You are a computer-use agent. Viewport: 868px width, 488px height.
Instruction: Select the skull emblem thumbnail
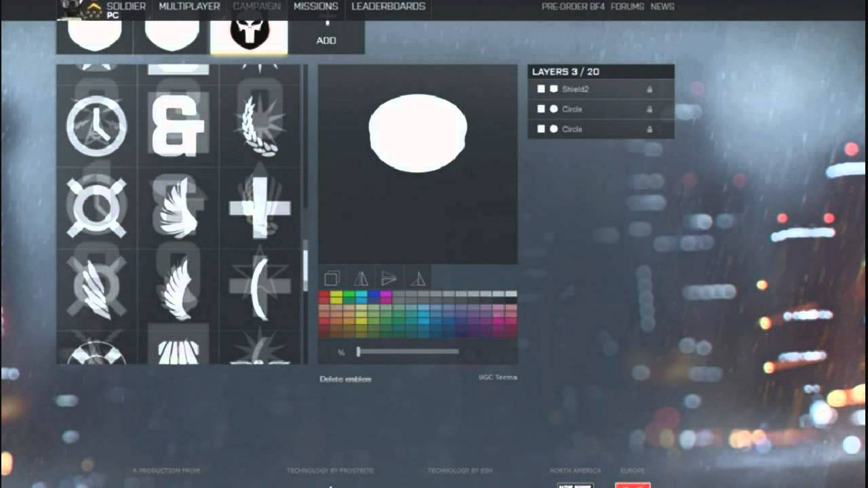[250, 37]
